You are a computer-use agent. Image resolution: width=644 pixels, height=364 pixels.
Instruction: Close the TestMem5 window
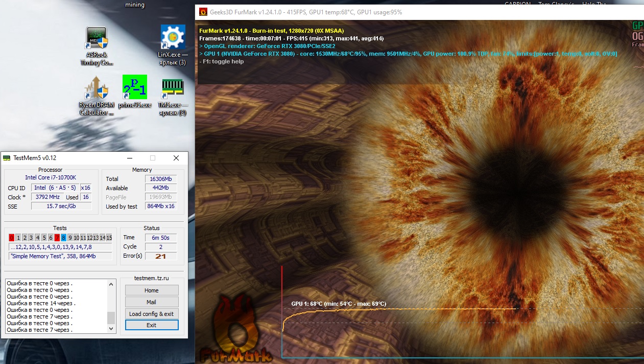(176, 158)
